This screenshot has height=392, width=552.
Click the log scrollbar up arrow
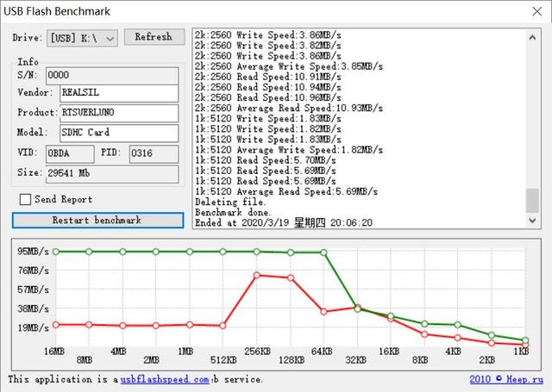point(533,36)
